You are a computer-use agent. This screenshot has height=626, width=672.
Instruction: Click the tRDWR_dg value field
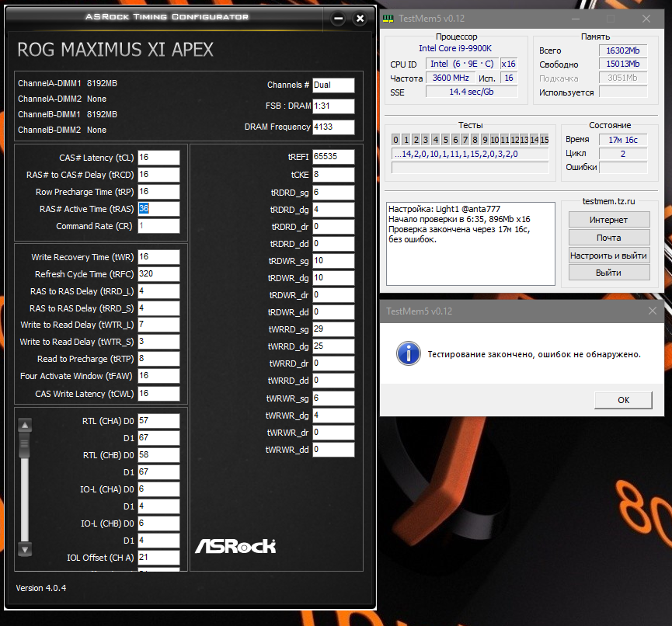tap(333, 277)
